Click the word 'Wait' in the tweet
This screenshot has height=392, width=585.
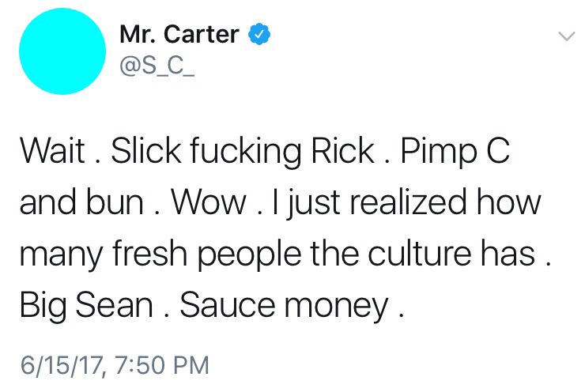click(x=53, y=151)
